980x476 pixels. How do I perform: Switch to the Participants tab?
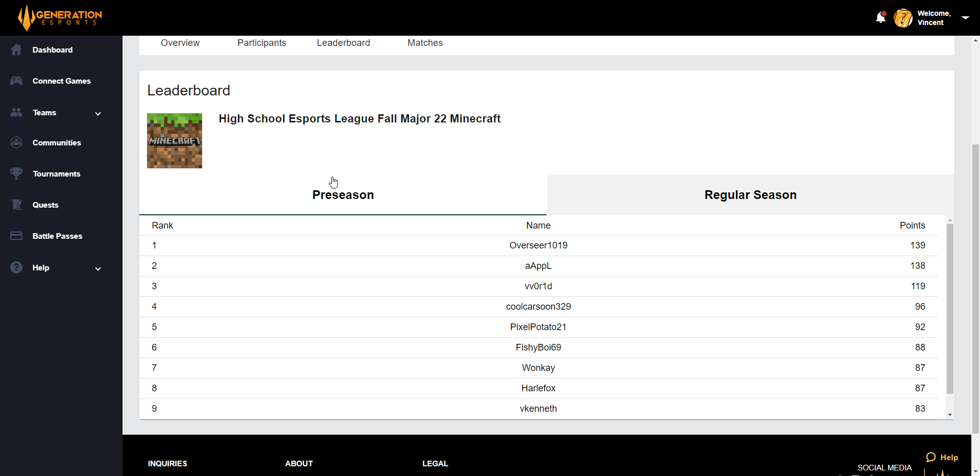click(262, 43)
